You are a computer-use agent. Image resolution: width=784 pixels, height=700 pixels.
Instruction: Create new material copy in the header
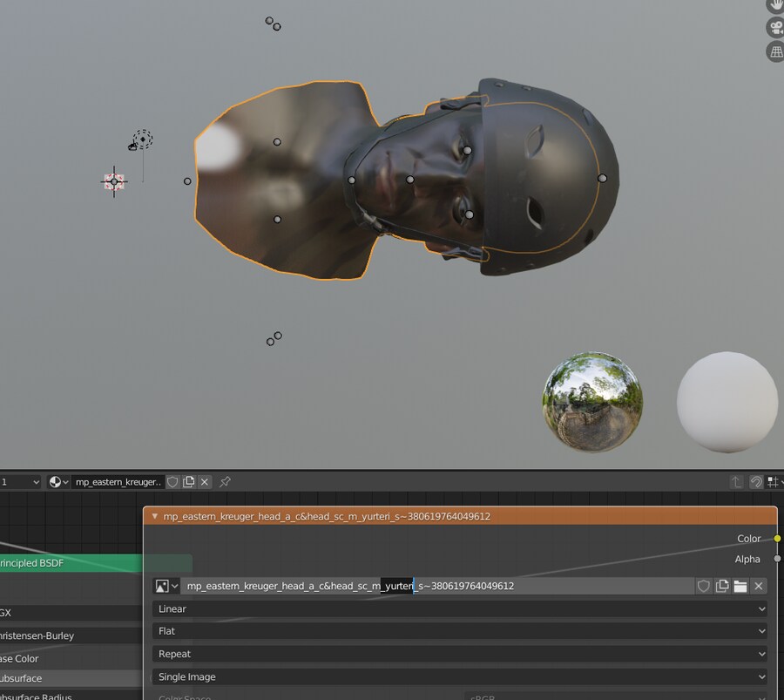pyautogui.click(x=188, y=482)
